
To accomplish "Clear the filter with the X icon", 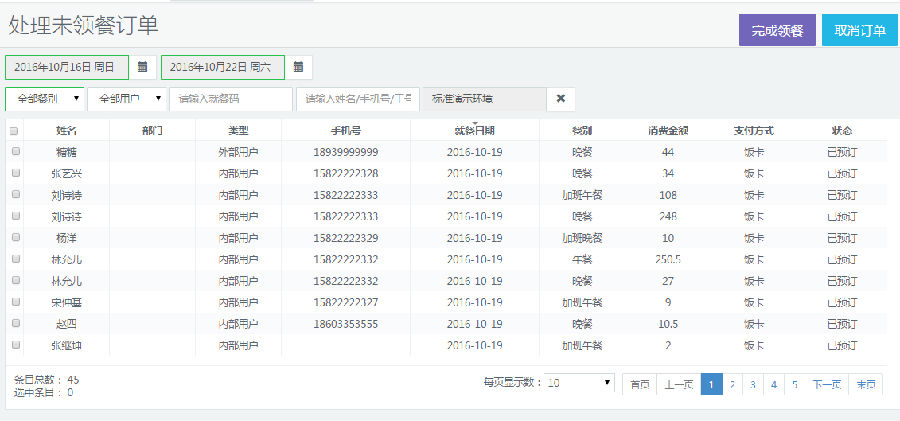I will tap(560, 98).
